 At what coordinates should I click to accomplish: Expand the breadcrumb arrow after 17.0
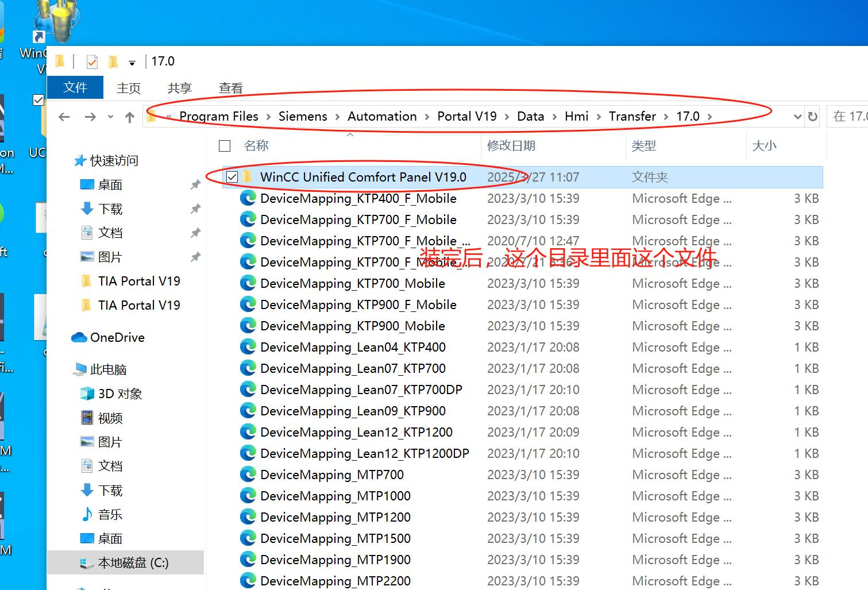[x=710, y=117]
